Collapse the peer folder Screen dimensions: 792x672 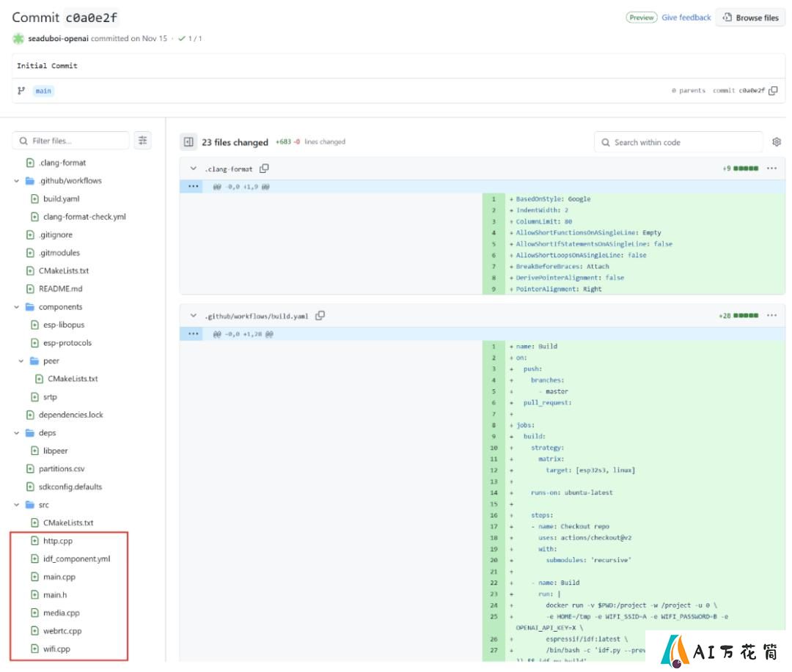click(x=21, y=361)
